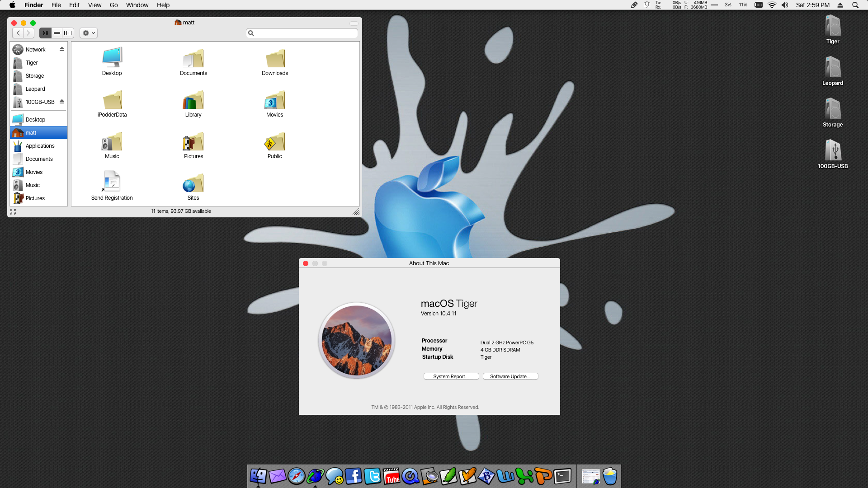This screenshot has width=868, height=488.
Task: Go back in the Finder window
Action: (x=18, y=33)
